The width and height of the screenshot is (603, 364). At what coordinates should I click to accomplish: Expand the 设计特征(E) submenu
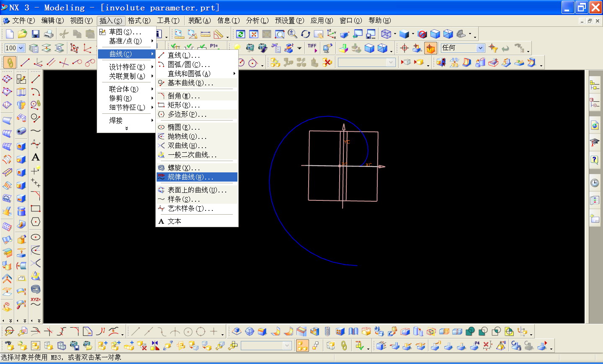[126, 67]
